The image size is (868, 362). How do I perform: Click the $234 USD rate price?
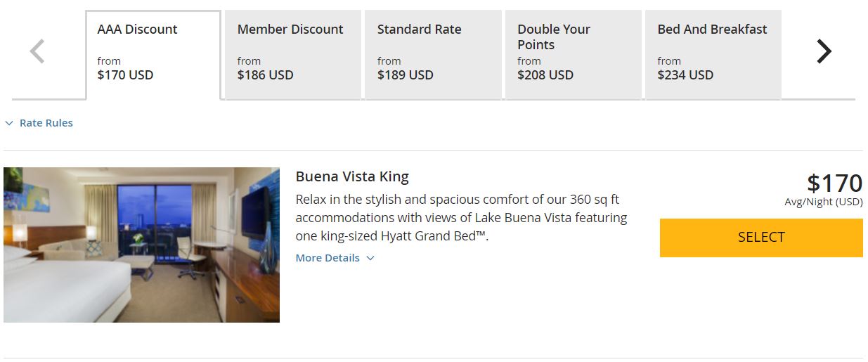point(685,75)
